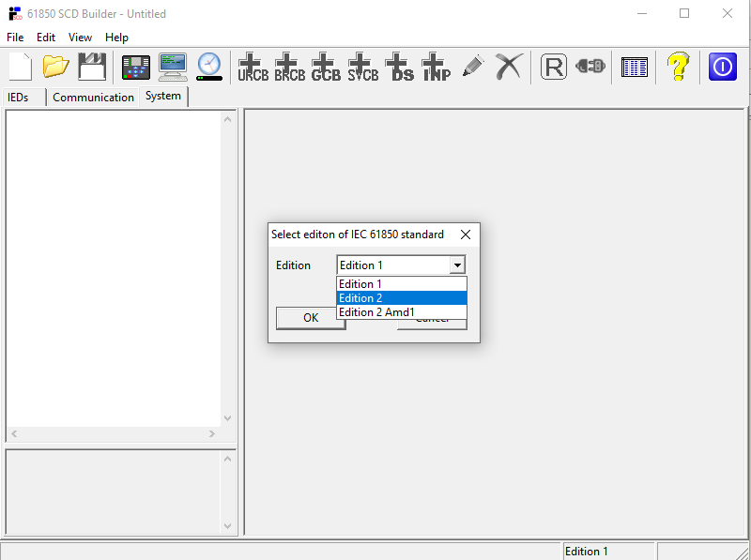751x560 pixels.
Task: Click left arrow of tree horizontal scrollbar
Action: click(x=14, y=433)
